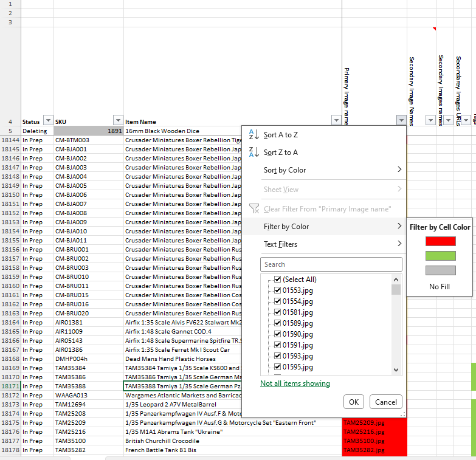Select cell 16mm Black Wooden Dice

pos(183,131)
